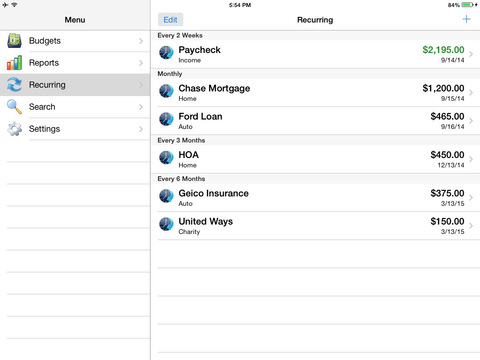Click the HOA row globe icon
The image size is (480, 360).
click(166, 157)
